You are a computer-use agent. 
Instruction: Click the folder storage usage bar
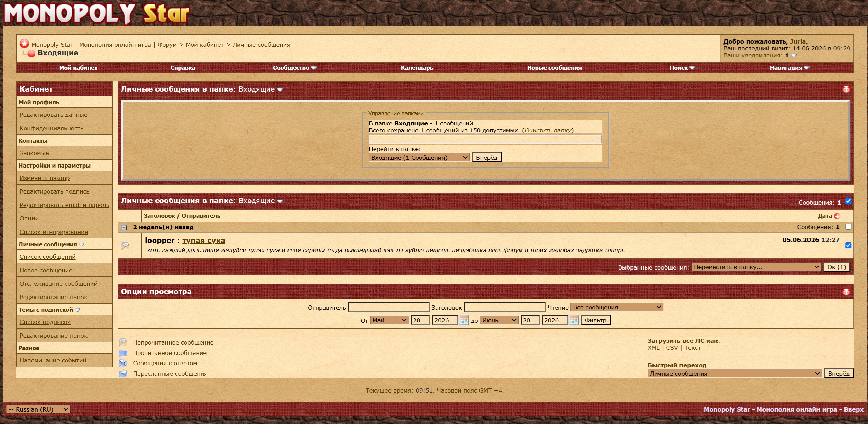(485, 139)
